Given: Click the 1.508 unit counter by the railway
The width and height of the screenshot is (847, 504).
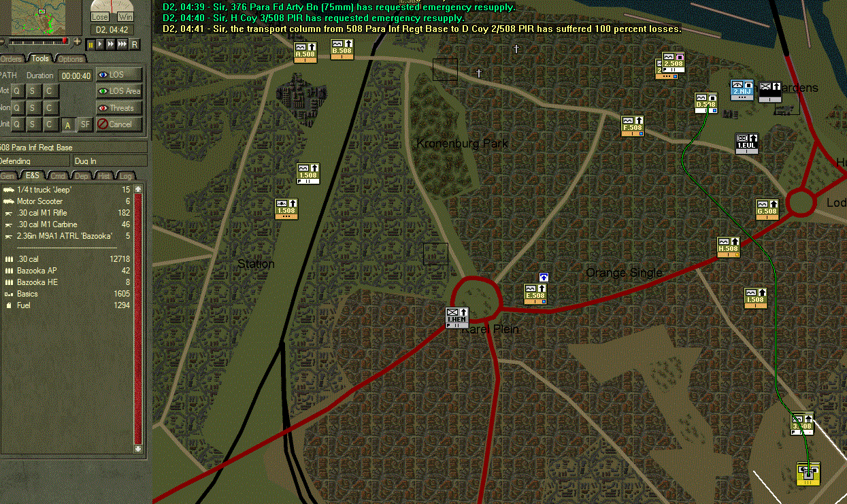Looking at the screenshot, I should click(308, 173).
